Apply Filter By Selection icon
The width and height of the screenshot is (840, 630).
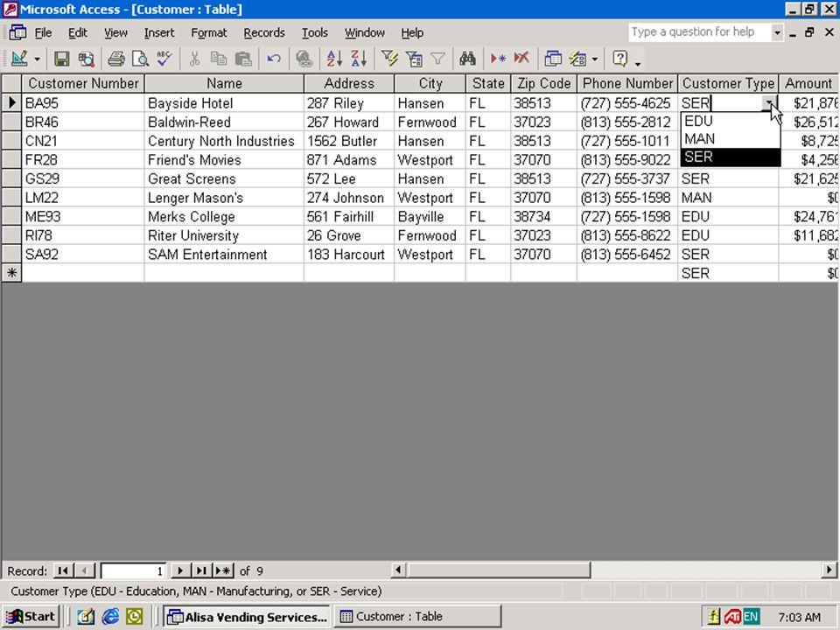tap(389, 59)
